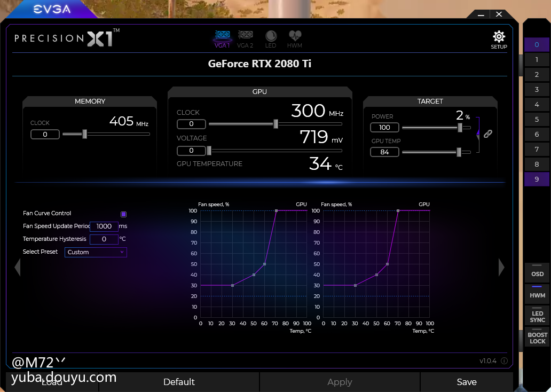
Task: Click the power target slider handle
Action: (460, 128)
